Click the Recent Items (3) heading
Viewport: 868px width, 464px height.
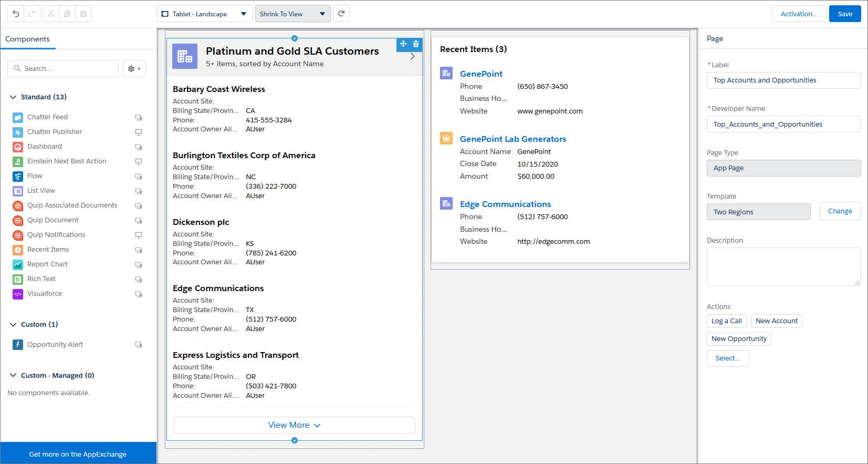pyautogui.click(x=473, y=49)
